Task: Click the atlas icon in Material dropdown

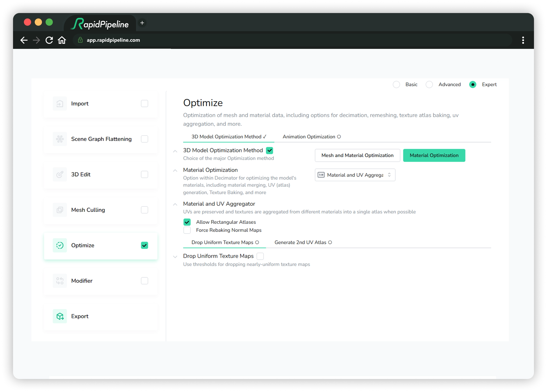Action: pos(321,175)
